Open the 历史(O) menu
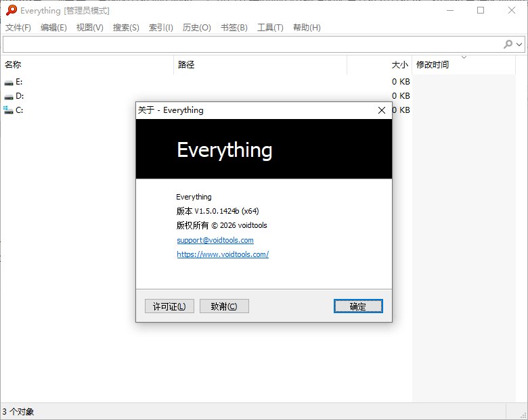 click(x=197, y=28)
